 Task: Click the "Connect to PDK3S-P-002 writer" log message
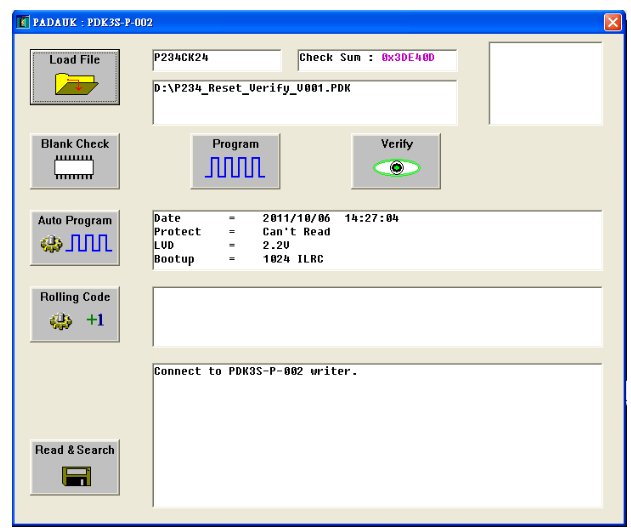pyautogui.click(x=255, y=372)
